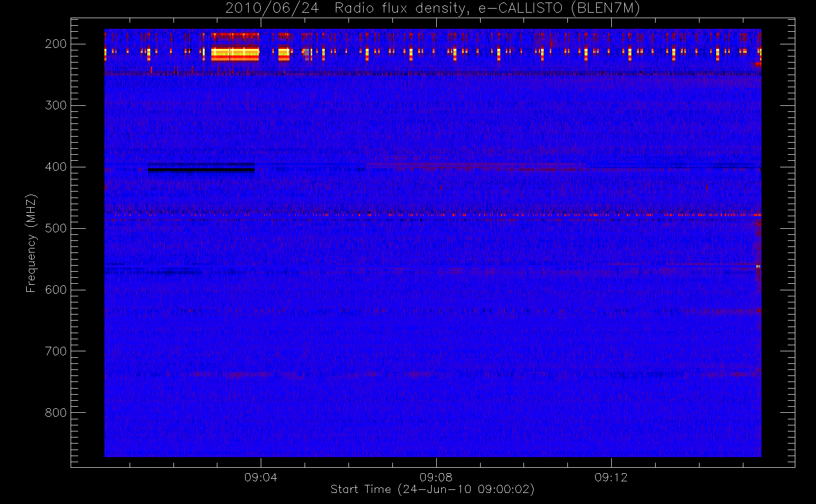
Task: Click the 09:08 time axis label
Action: (x=436, y=477)
